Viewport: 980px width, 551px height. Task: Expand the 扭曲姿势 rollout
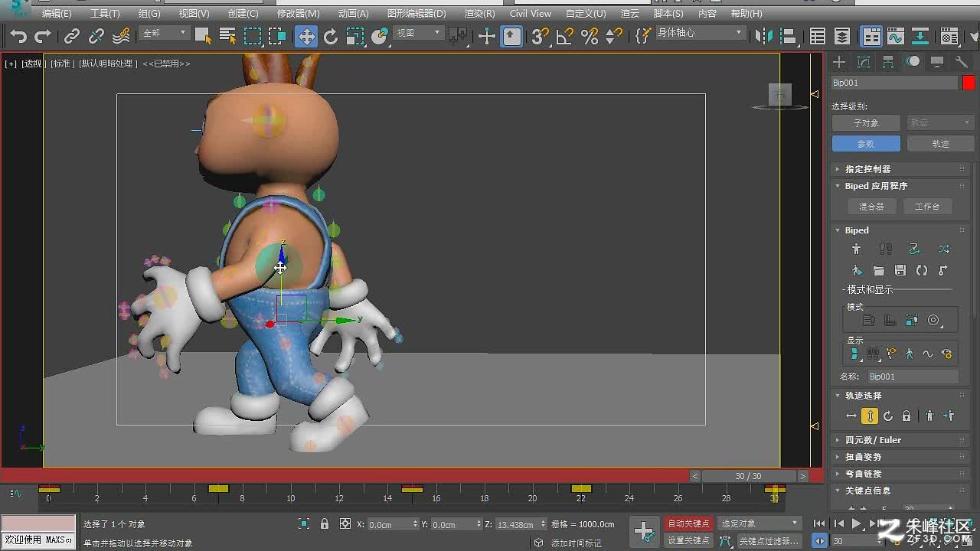click(x=901, y=457)
